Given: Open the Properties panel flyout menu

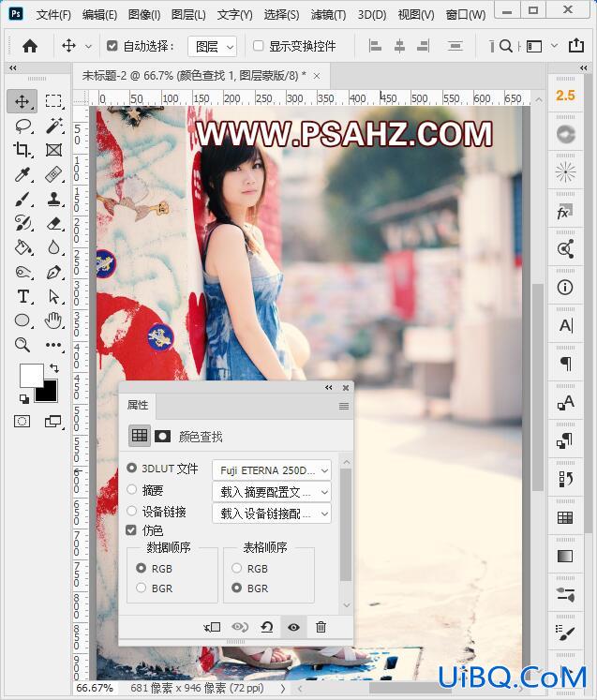Looking at the screenshot, I should tap(343, 406).
